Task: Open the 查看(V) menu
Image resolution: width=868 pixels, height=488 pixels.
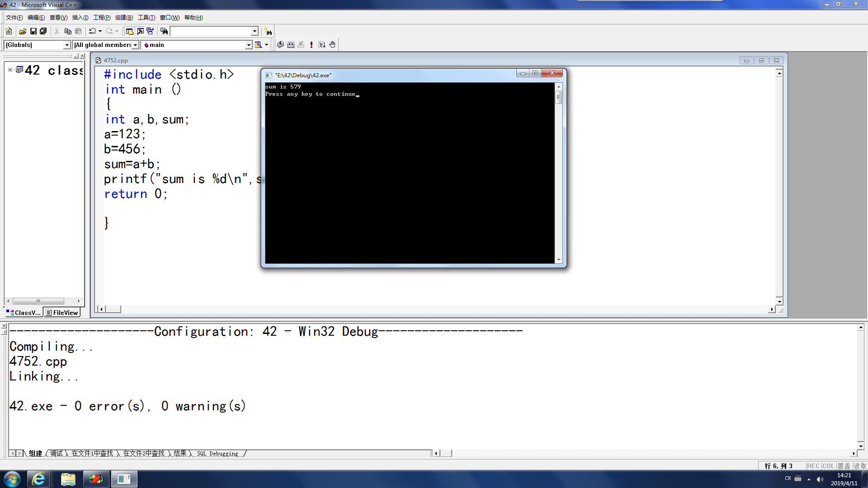Action: (58, 18)
